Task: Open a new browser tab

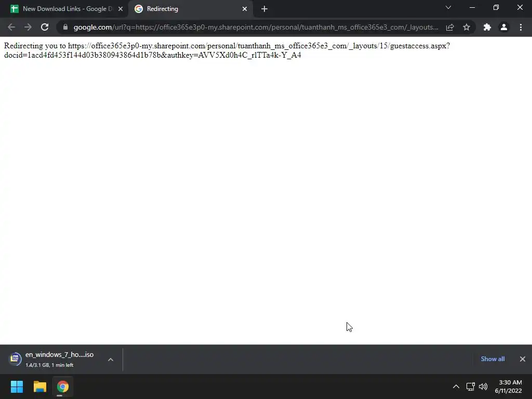Action: pos(264,9)
